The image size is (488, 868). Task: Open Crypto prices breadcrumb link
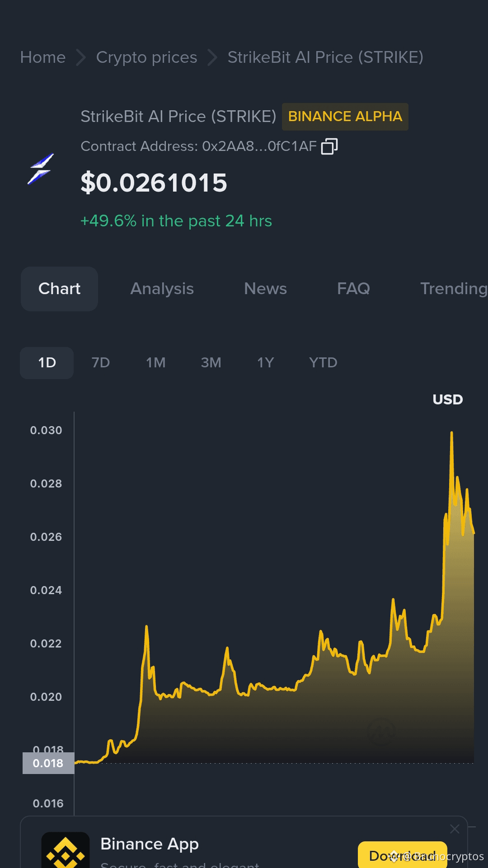(x=147, y=57)
